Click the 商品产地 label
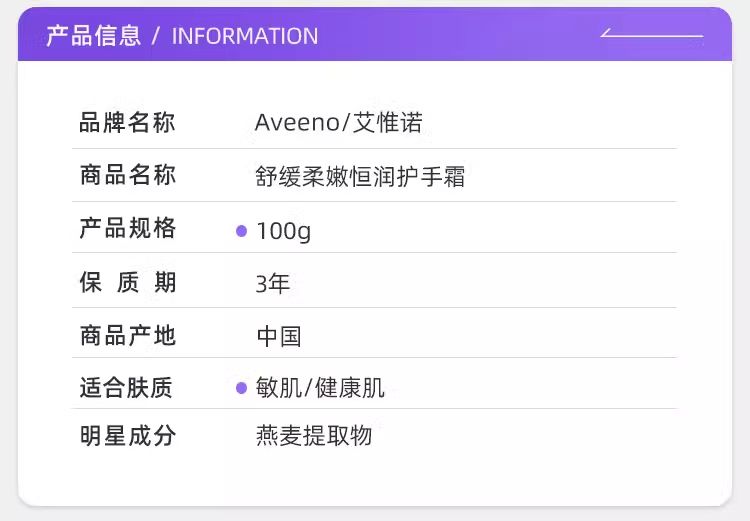 [127, 335]
